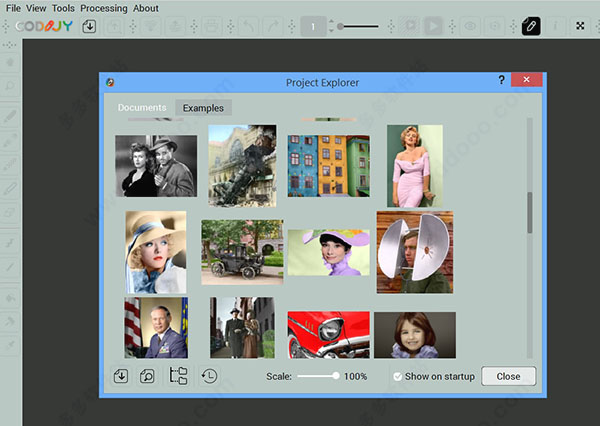Click the fullscreen expand icon in toolbar

pos(580,26)
